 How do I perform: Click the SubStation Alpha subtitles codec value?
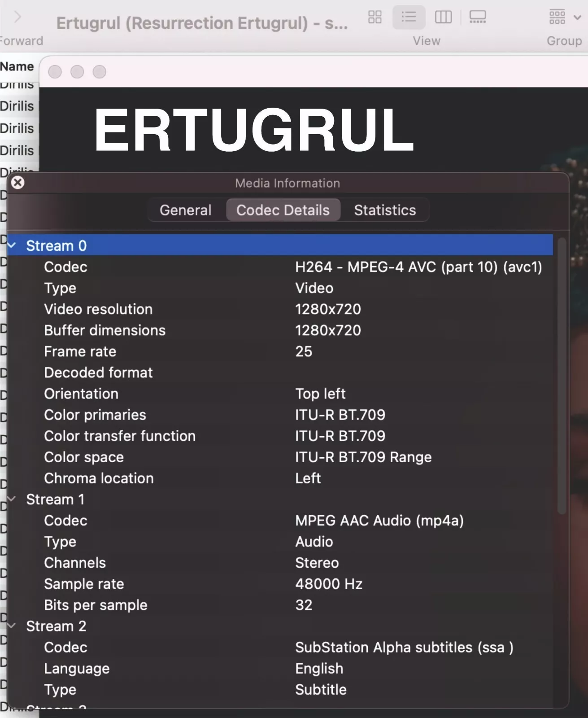click(404, 647)
